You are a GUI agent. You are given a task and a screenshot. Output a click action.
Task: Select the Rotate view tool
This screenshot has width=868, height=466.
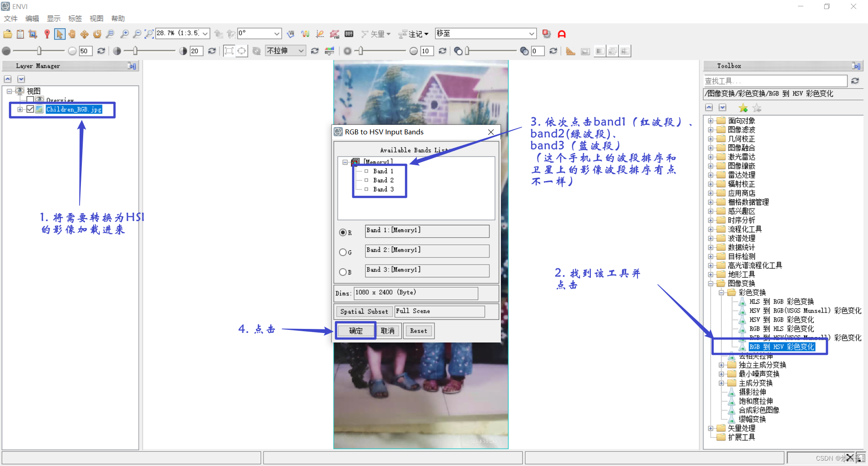click(97, 34)
